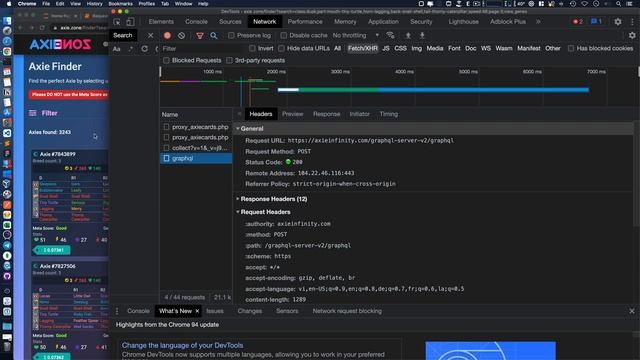Open Network panel settings gear

coord(632,36)
